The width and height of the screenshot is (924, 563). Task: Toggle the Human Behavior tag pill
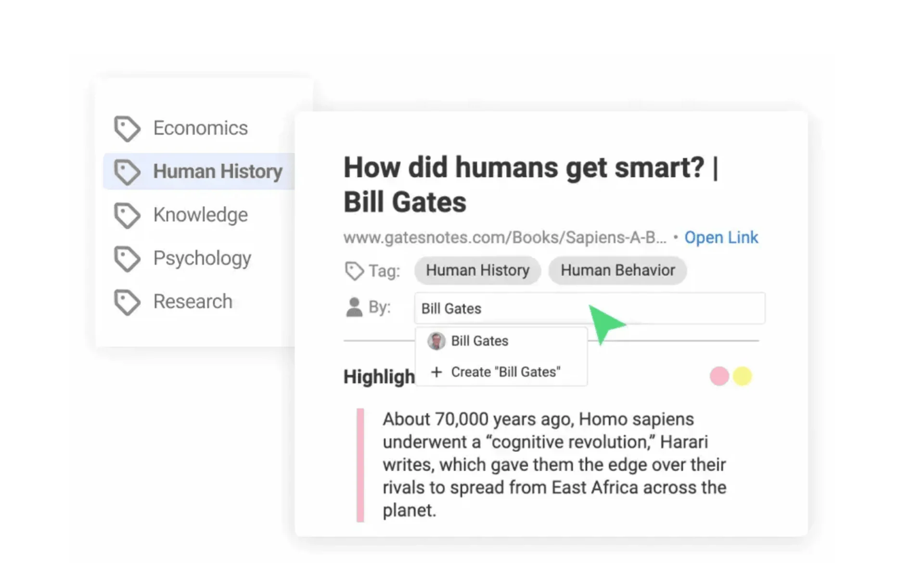[x=617, y=270]
